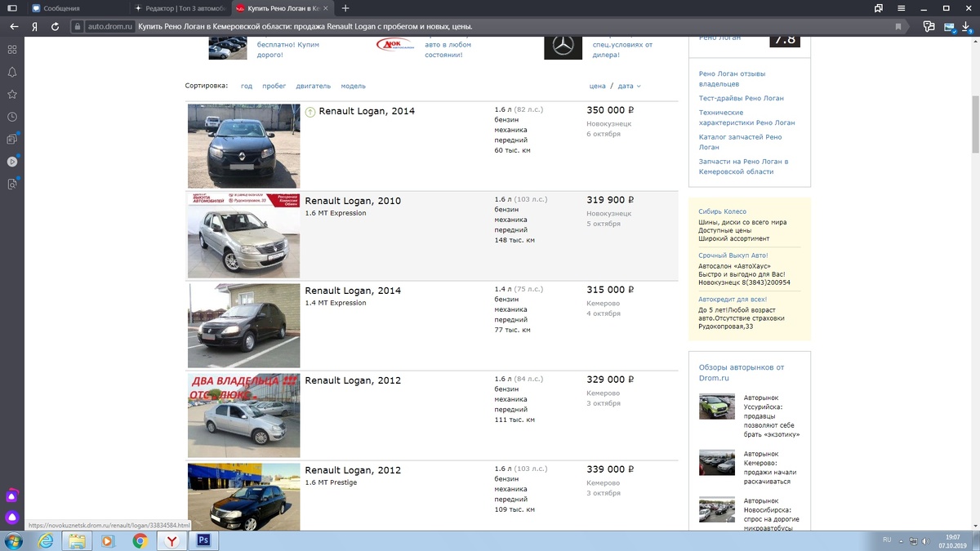
Task: Open the new tab plus button
Action: 345,8
